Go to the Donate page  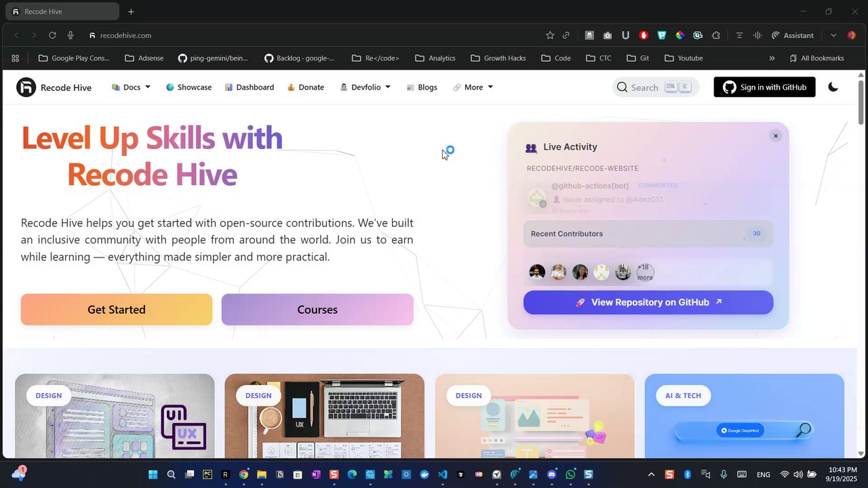point(305,87)
